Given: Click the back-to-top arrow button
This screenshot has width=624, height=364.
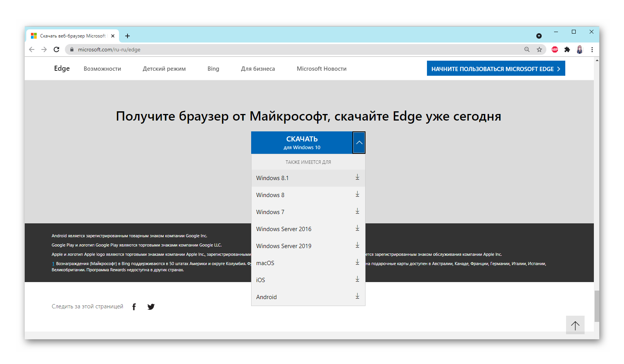Looking at the screenshot, I should click(575, 325).
